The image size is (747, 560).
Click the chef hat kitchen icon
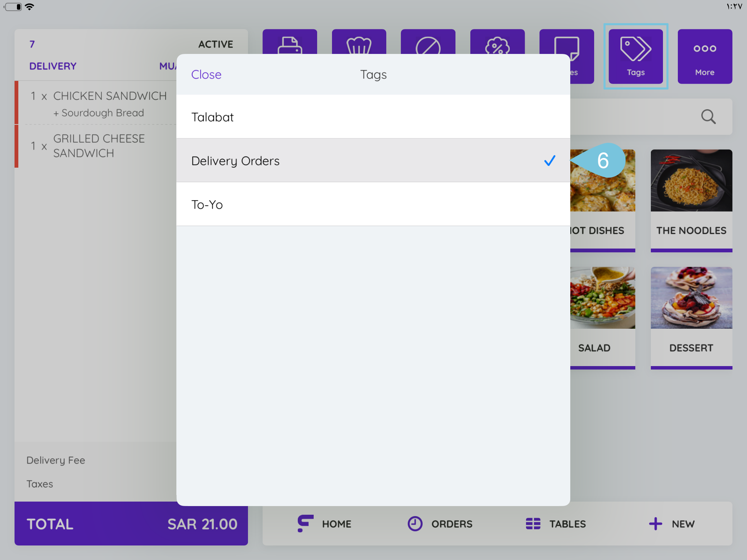click(x=359, y=42)
